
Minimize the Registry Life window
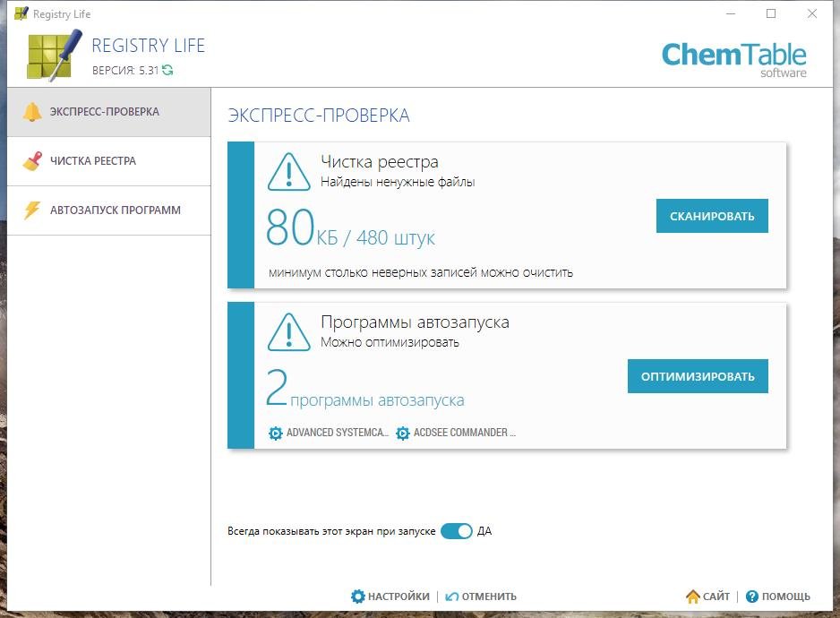[x=731, y=13]
